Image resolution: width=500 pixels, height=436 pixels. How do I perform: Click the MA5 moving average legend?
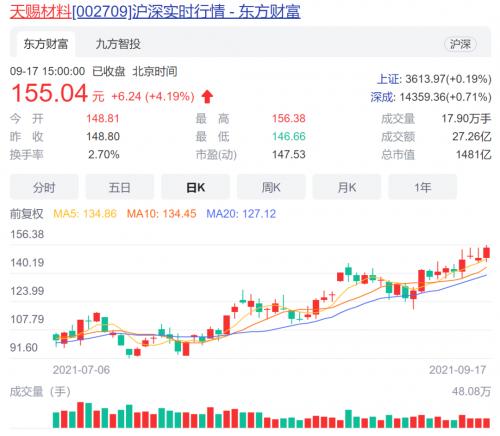point(85,214)
